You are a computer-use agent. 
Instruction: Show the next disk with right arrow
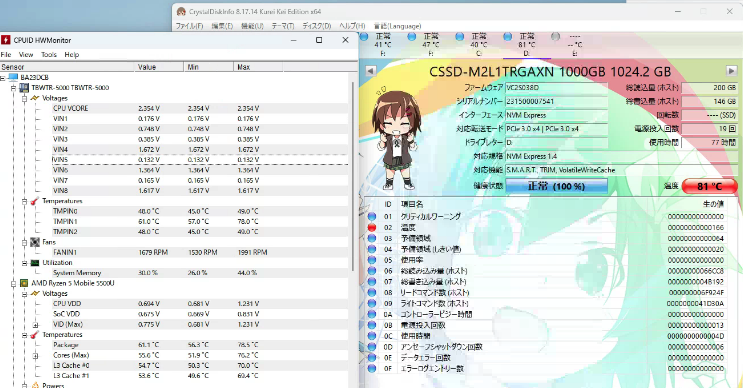731,71
